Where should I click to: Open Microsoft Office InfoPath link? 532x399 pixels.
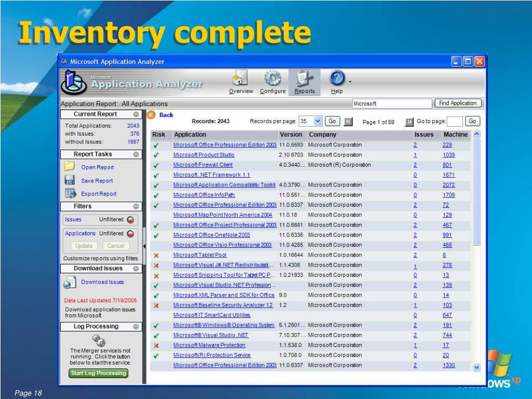coord(204,195)
